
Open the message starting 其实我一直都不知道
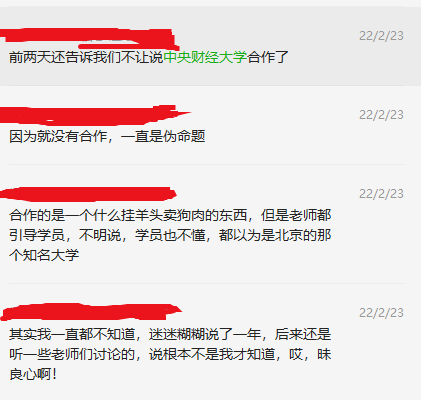pos(210,342)
